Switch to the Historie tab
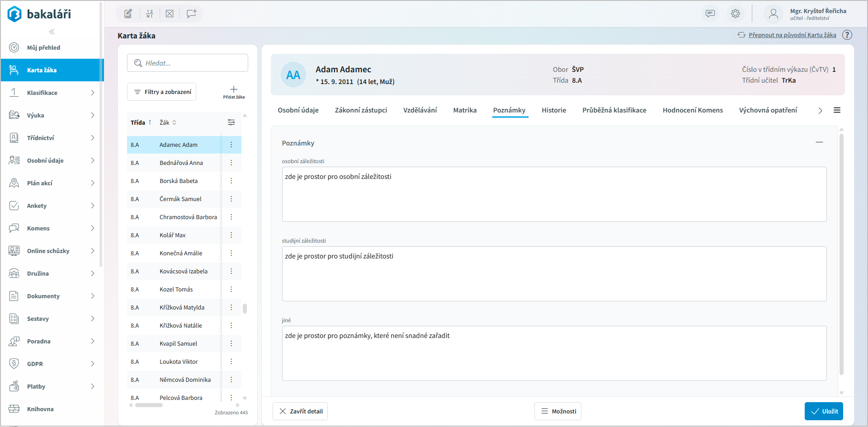868x427 pixels. (554, 110)
